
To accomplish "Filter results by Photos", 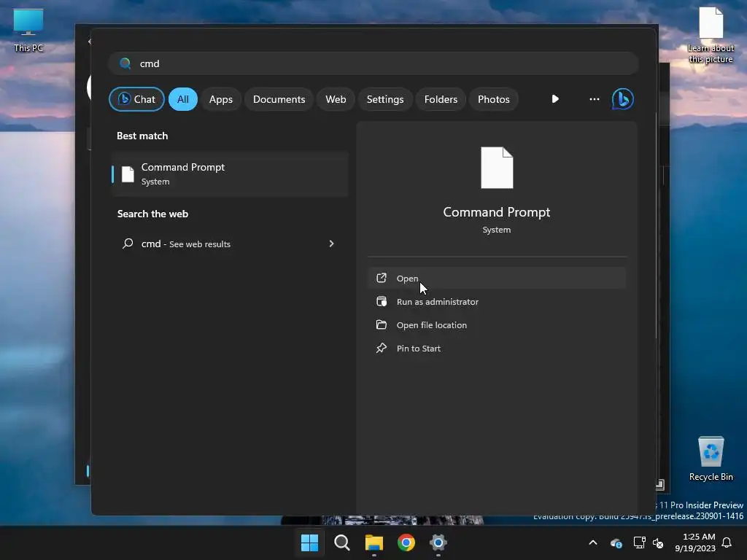I will 494,99.
